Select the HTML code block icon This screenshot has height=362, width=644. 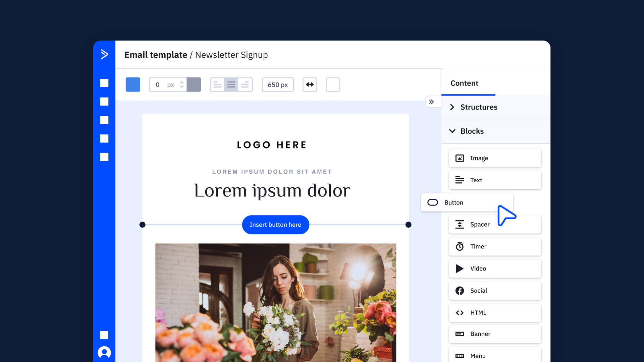pyautogui.click(x=460, y=313)
